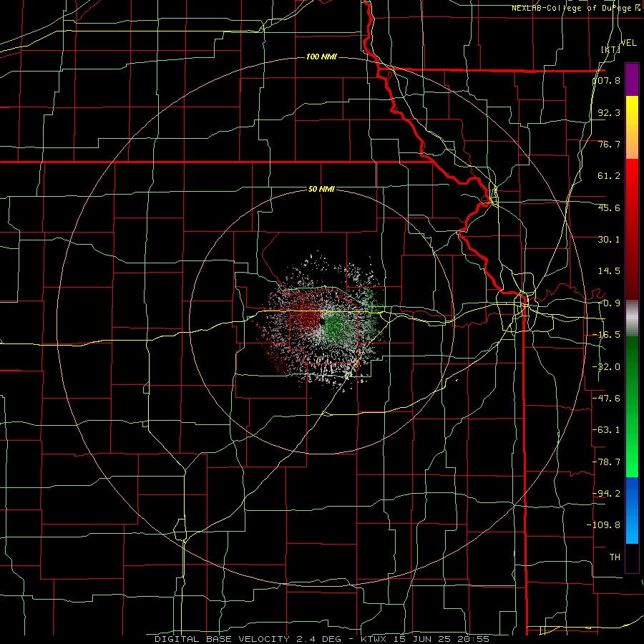644x644 pixels.
Task: Click the -78.7 velocity legend value
Action: [x=607, y=462]
